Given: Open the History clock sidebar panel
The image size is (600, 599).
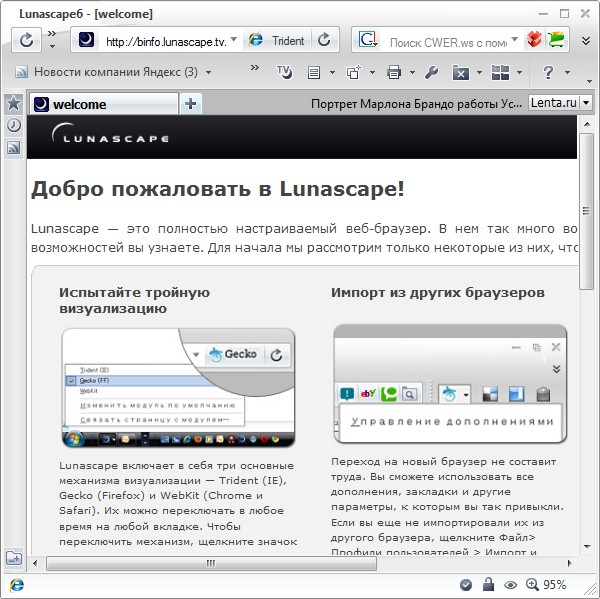Looking at the screenshot, I should point(14,125).
